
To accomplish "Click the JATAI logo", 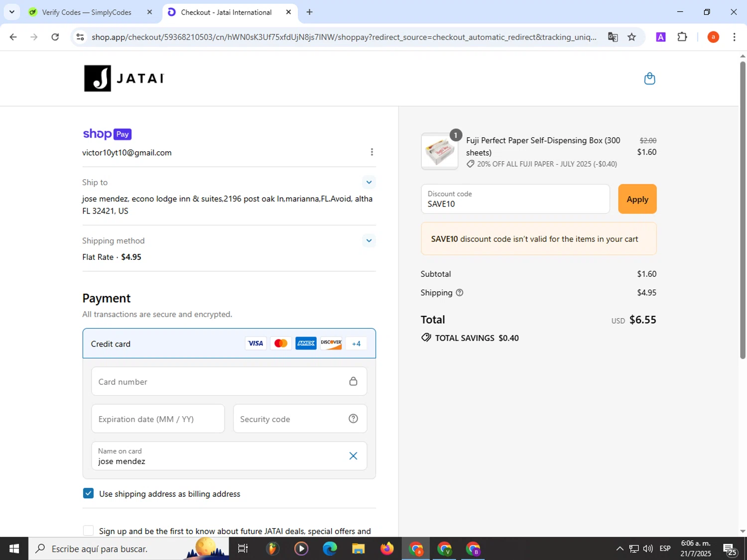I will pos(124,78).
